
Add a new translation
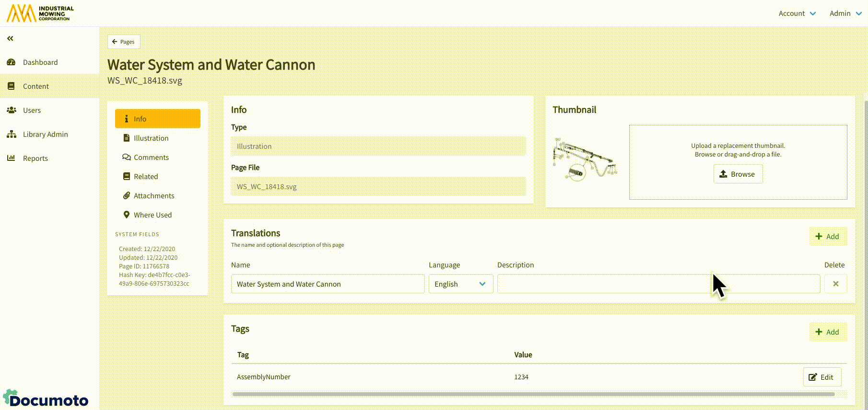(828, 237)
